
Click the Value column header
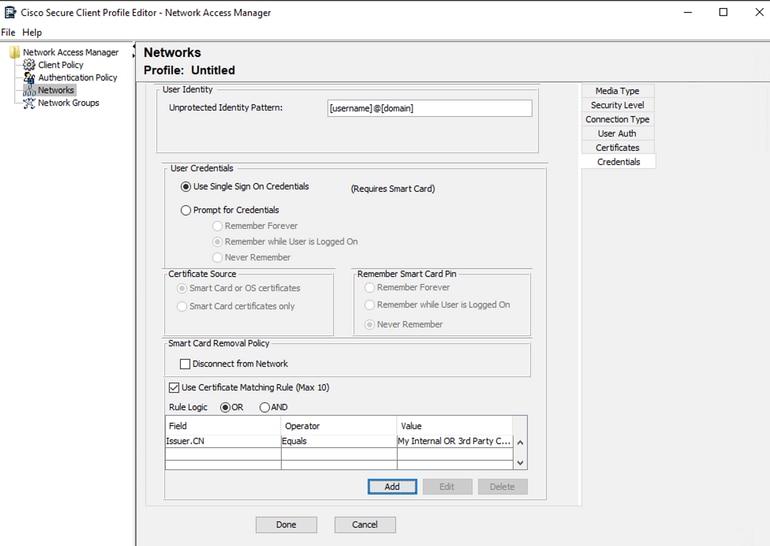(x=455, y=426)
